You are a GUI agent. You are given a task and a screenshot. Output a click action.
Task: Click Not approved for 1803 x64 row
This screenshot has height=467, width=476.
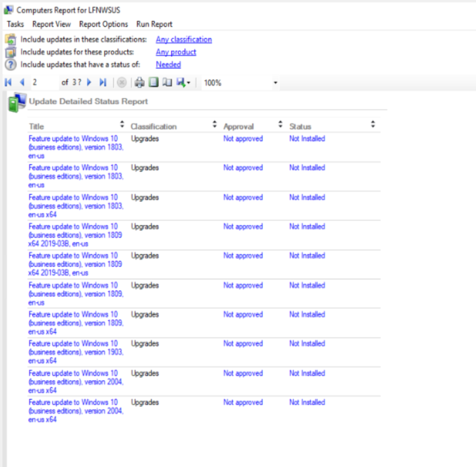coord(243,197)
